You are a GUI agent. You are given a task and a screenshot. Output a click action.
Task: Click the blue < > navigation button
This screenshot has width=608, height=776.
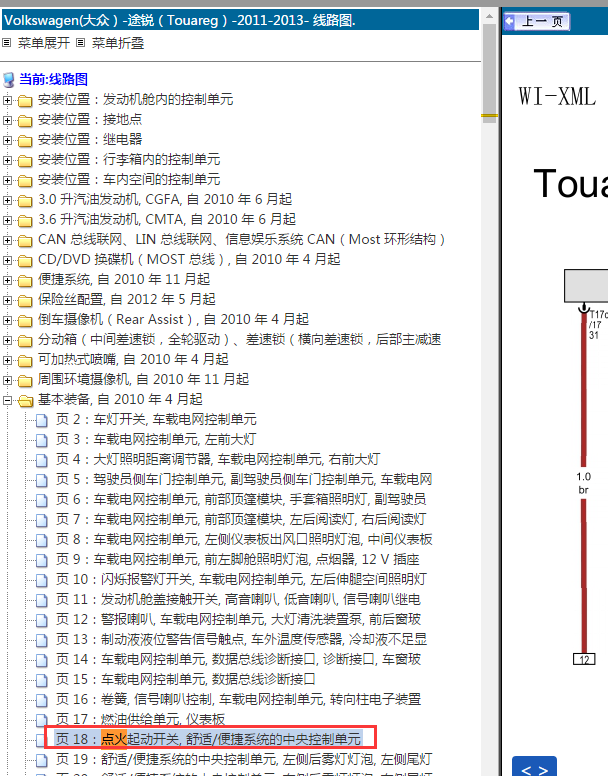click(534, 768)
